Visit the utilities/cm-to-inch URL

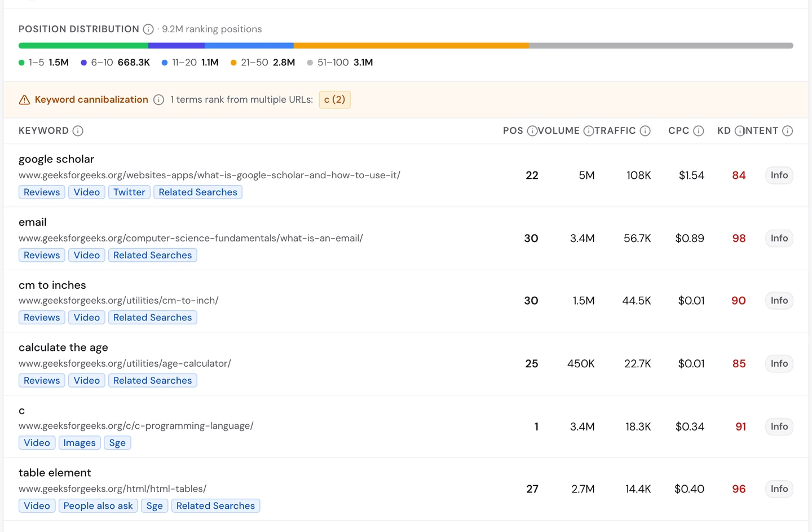pyautogui.click(x=118, y=301)
